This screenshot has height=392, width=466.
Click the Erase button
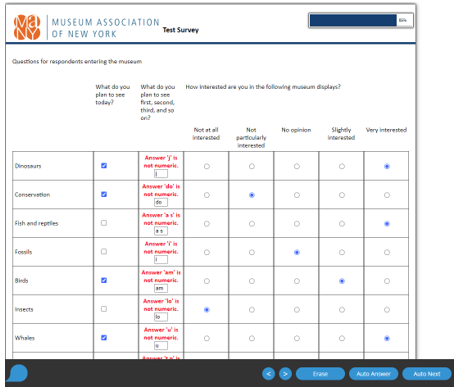pos(320,374)
